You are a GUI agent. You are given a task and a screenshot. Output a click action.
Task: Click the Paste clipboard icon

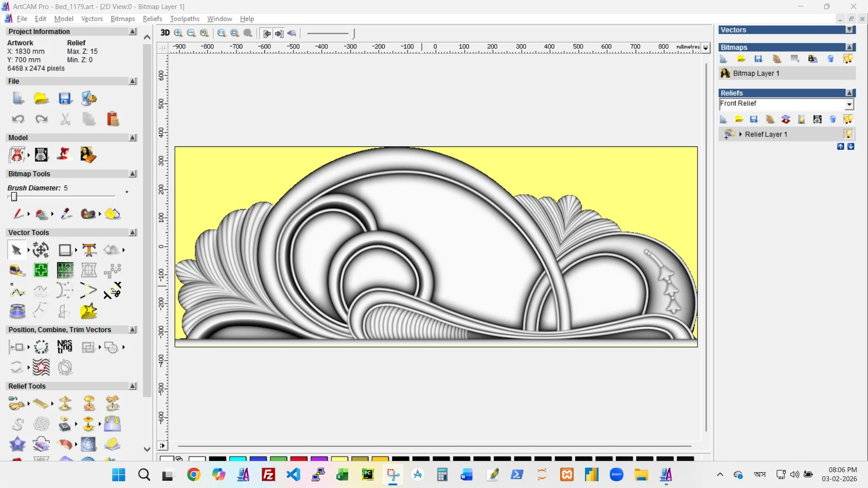(x=113, y=119)
